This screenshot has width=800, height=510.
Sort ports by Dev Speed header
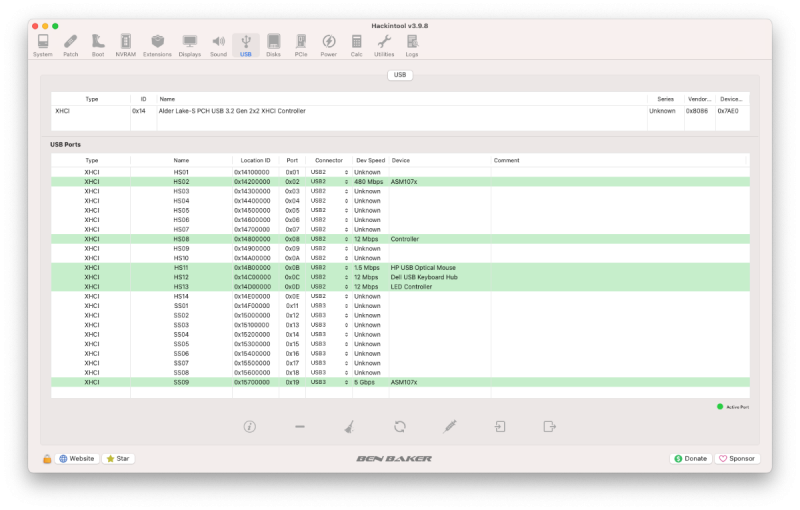click(x=370, y=160)
